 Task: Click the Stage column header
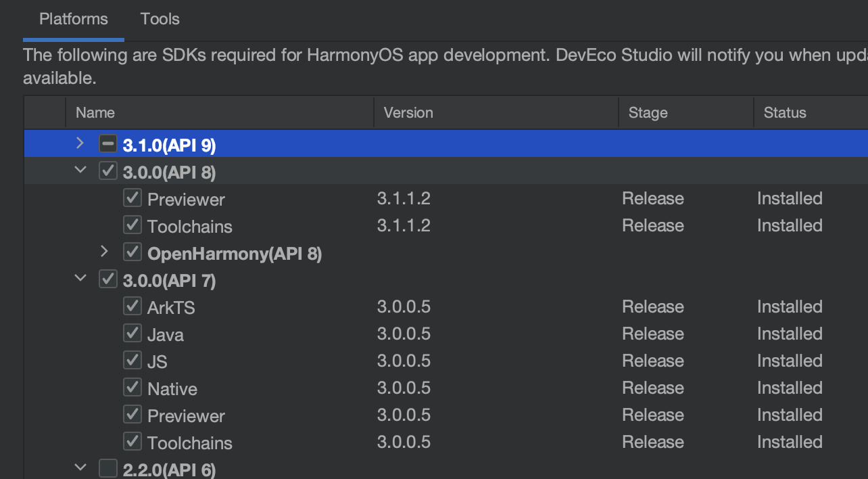686,112
